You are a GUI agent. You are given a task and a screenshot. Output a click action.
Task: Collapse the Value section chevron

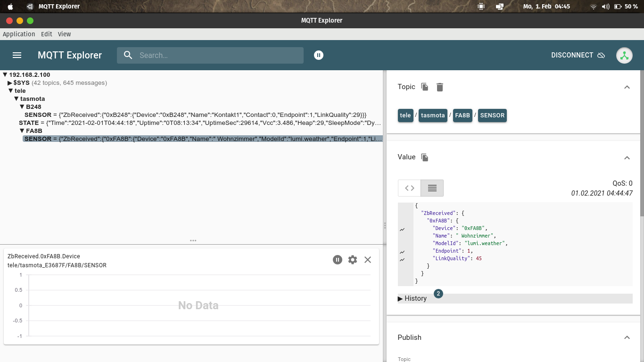(627, 157)
